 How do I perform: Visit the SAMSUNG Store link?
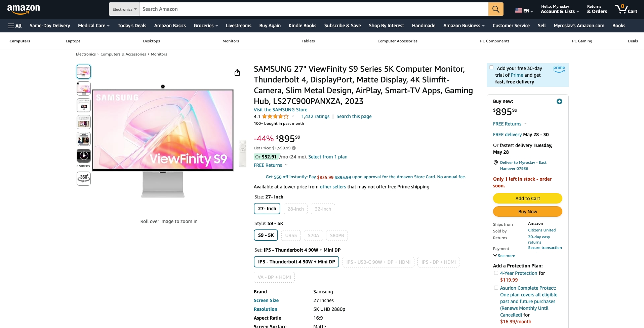click(x=280, y=110)
